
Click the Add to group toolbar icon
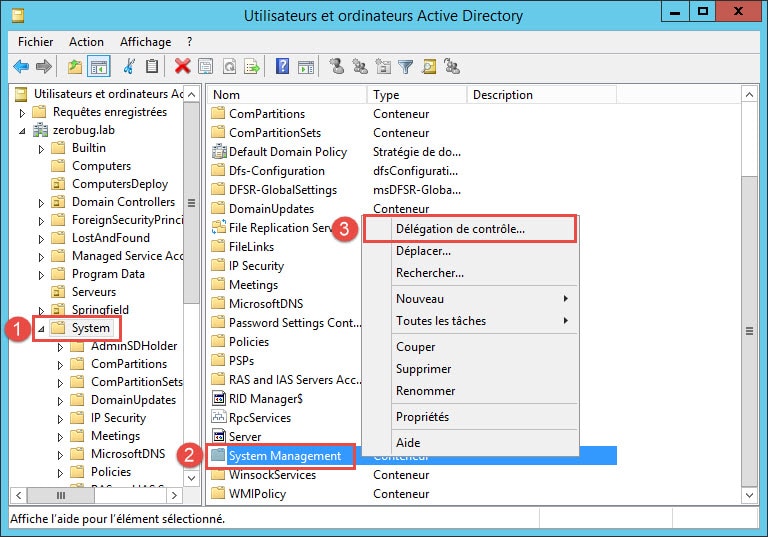click(452, 66)
